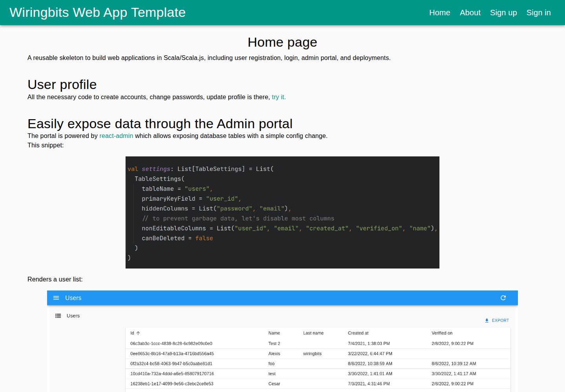Click the name cell 'Alexis'
This screenshot has height=392, width=565.
[x=274, y=354]
